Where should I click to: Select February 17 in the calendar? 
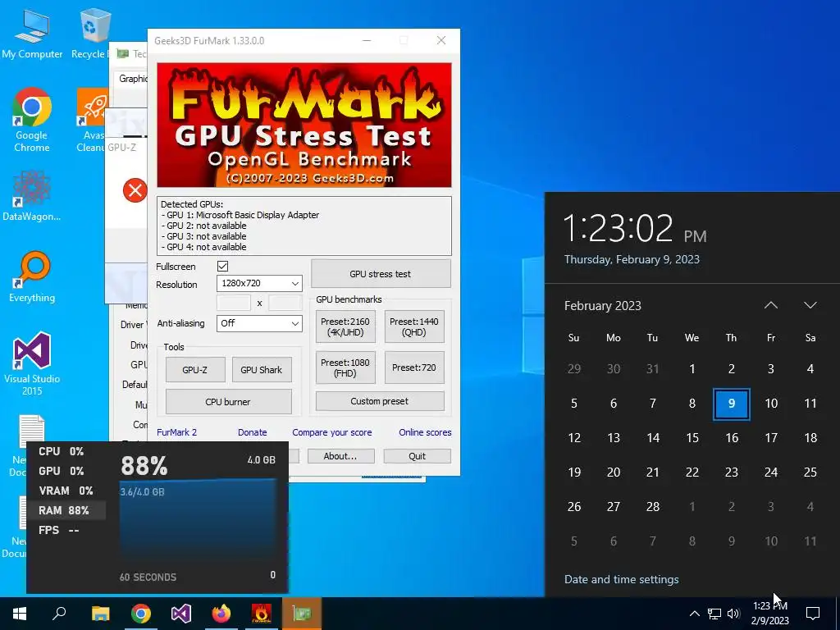[771, 438]
